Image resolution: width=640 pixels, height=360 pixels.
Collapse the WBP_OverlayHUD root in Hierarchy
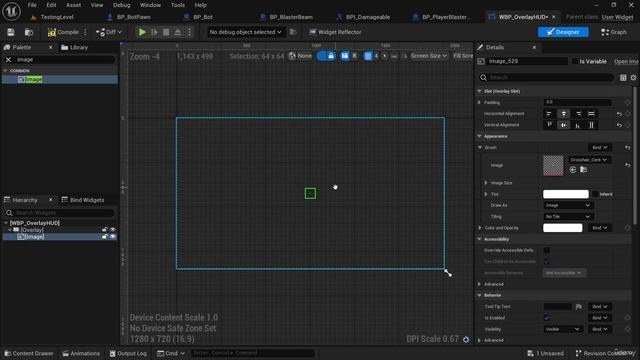tap(6, 223)
